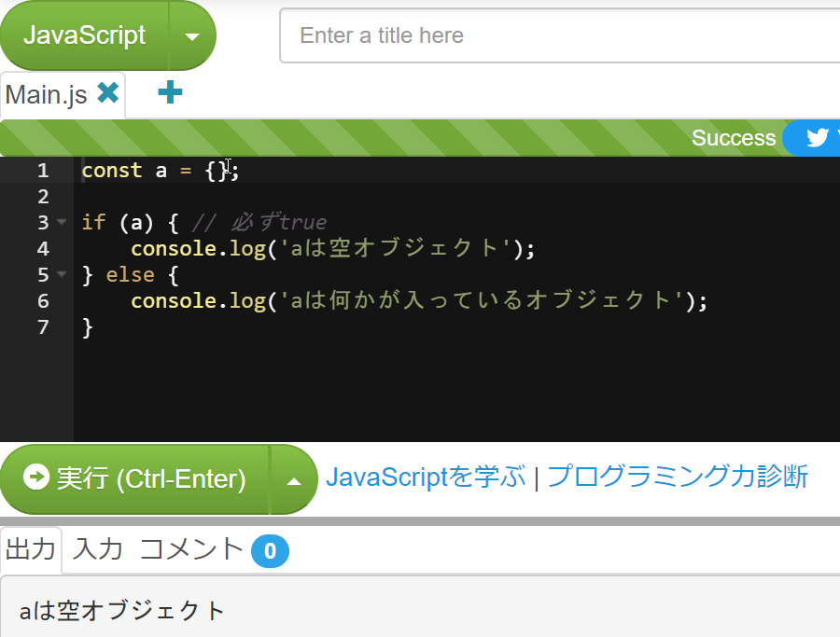Collapse the else block fold arrow on line 5
The width and height of the screenshot is (840, 637).
point(62,274)
